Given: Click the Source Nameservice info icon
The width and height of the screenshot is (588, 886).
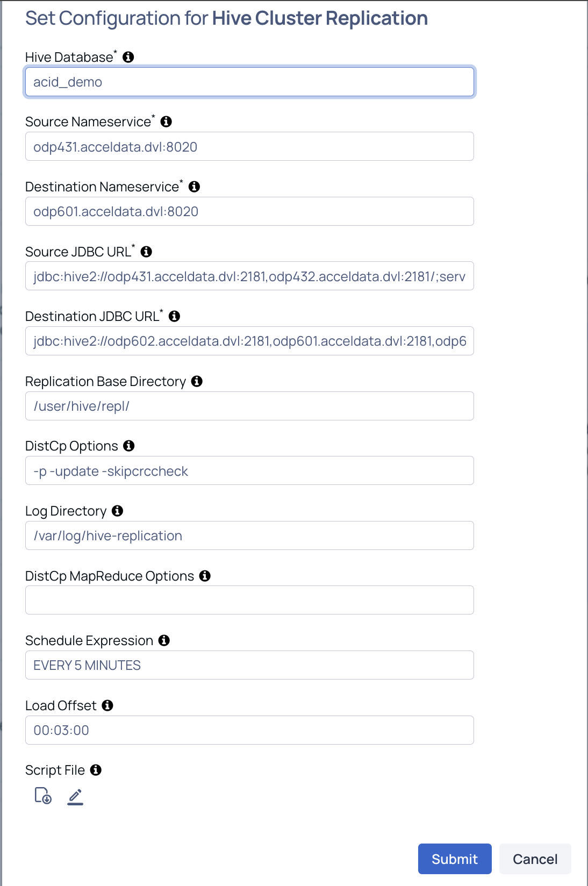Looking at the screenshot, I should point(167,122).
